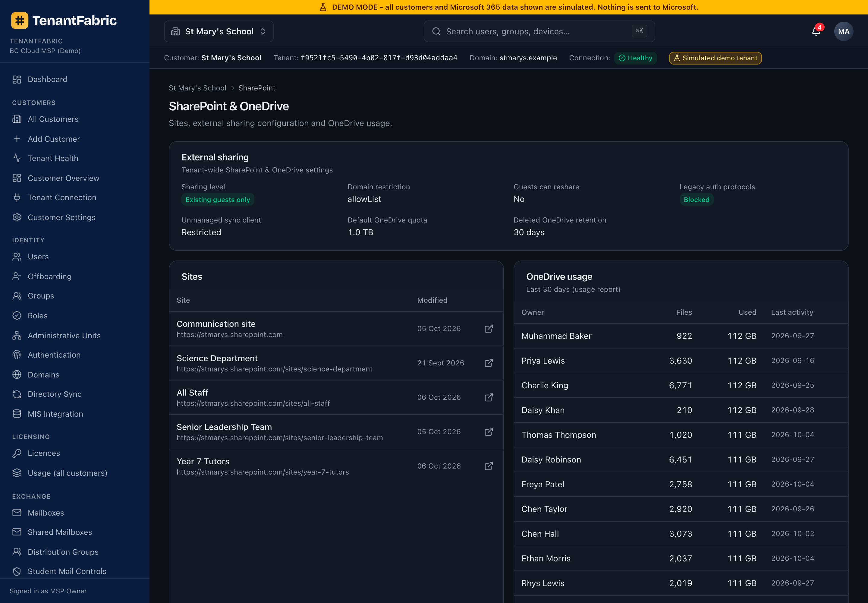
Task: Click St Mary's School breadcrumb link
Action: [197, 88]
